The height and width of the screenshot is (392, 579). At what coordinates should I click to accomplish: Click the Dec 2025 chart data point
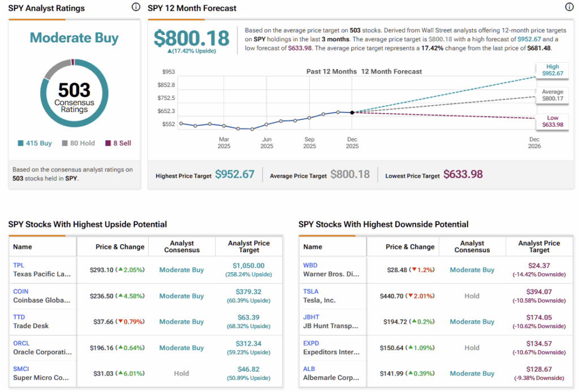tap(352, 113)
